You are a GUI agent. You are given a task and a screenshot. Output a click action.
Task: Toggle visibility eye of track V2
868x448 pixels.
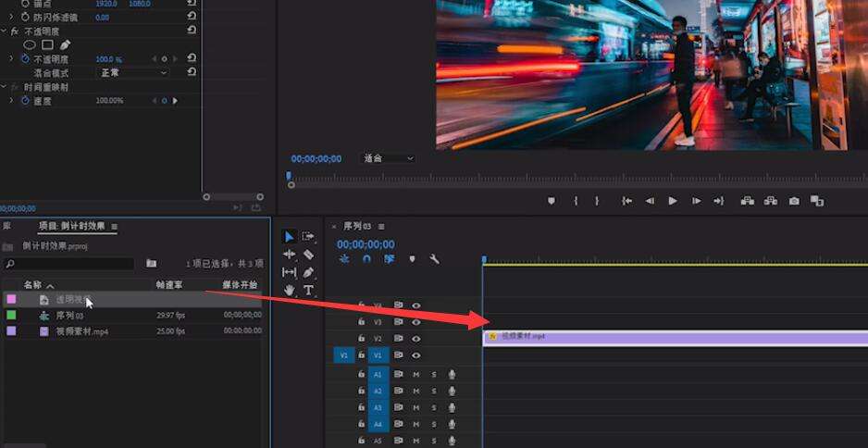pos(415,339)
